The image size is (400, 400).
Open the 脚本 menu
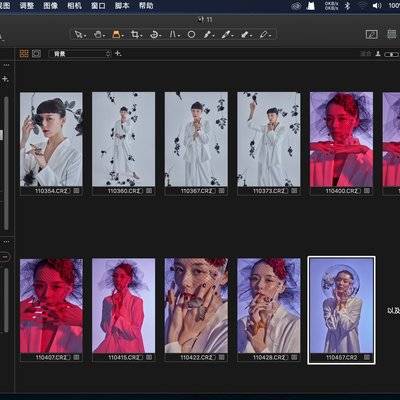[122, 6]
